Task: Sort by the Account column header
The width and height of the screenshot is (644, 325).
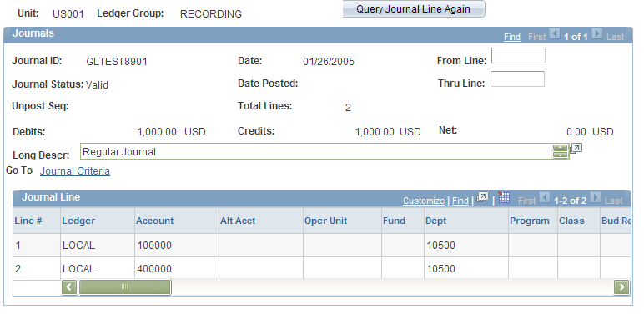Action: (155, 221)
